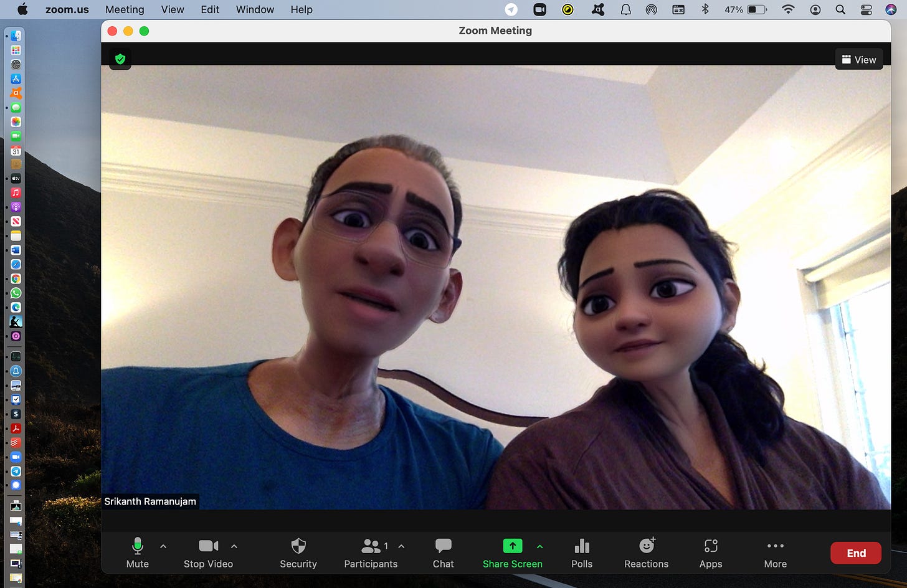Open Launchpad in the Dock
This screenshot has height=588, width=907.
pos(16,50)
